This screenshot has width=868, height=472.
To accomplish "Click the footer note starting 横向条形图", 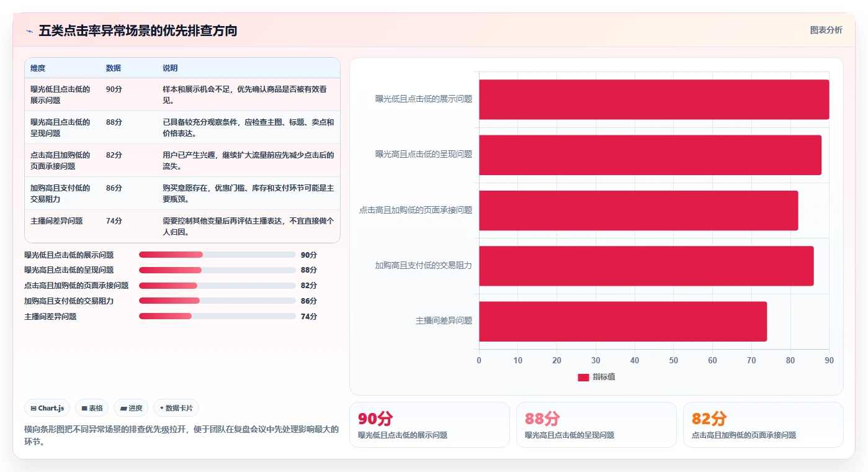I will pyautogui.click(x=182, y=435).
